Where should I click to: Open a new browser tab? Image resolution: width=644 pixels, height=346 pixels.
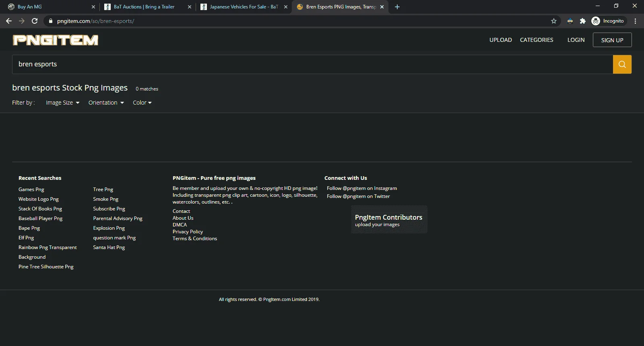click(397, 7)
